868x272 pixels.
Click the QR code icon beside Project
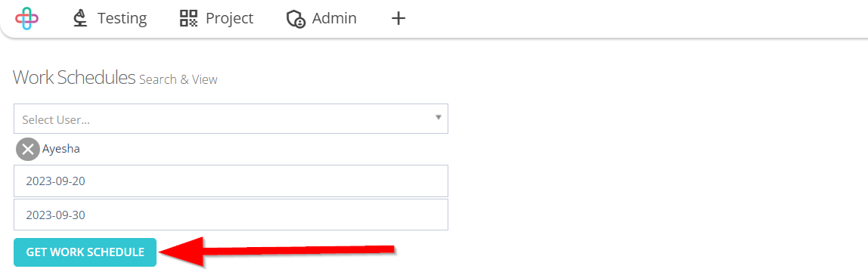tap(189, 18)
